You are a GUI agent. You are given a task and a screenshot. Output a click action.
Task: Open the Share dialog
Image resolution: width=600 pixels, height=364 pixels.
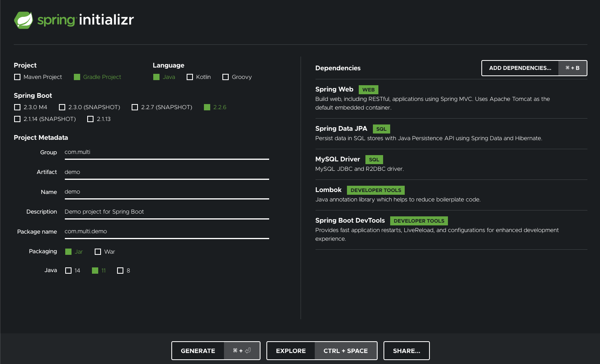click(x=407, y=351)
